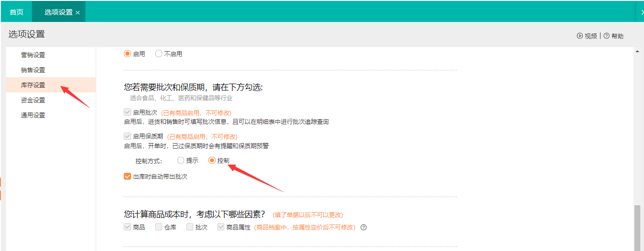The height and width of the screenshot is (251, 644).
Task: Open the 视频 video tutorial icon
Action: tap(580, 36)
